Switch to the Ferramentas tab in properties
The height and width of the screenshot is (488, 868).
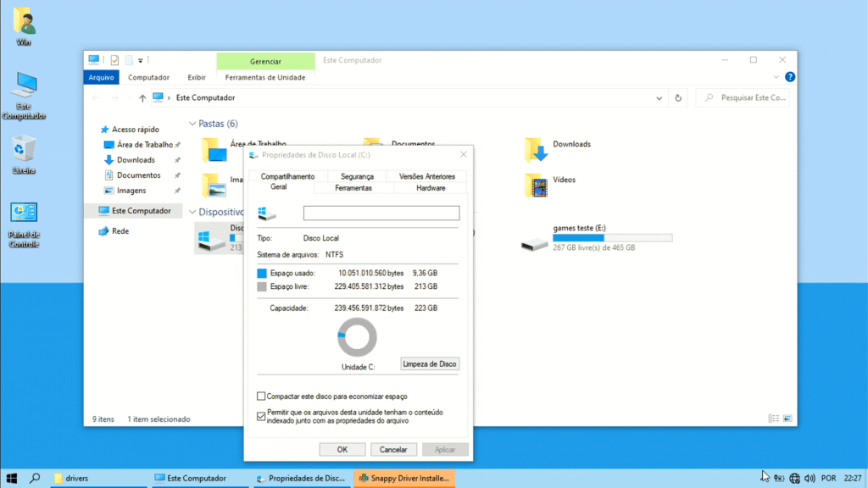[x=353, y=188]
